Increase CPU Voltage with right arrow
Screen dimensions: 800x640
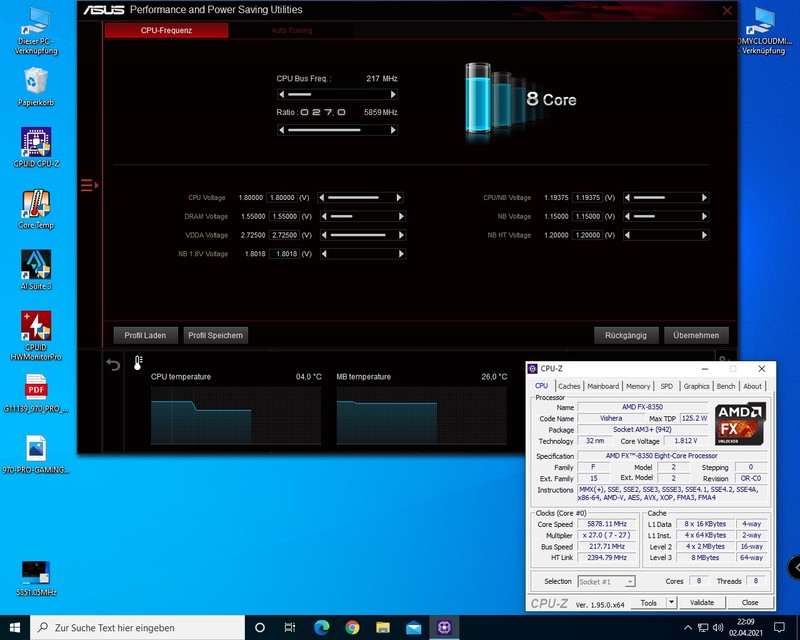pyautogui.click(x=401, y=198)
